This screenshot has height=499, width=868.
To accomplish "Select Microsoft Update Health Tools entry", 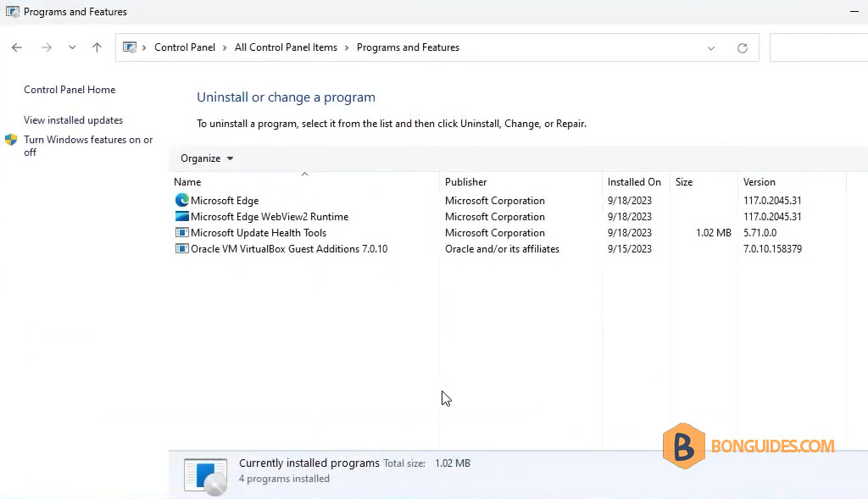I will [259, 233].
